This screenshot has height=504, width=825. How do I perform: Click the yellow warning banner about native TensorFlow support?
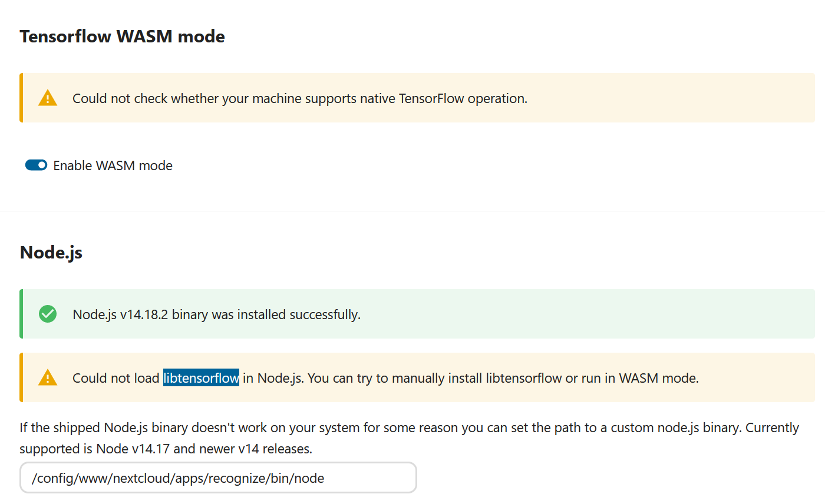tap(412, 98)
